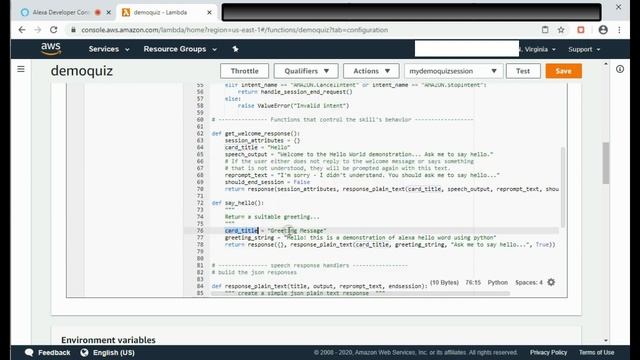The image size is (640, 360).
Task: Open Chrome profile account icon
Action: (x=603, y=30)
